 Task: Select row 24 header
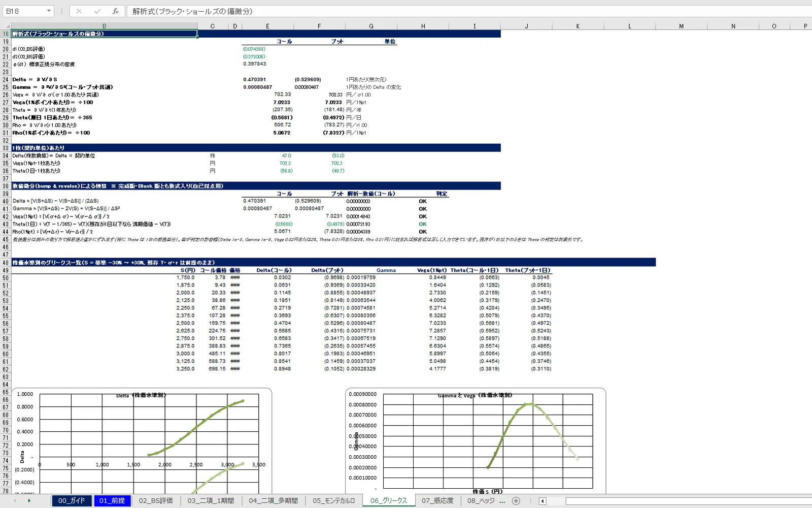[x=6, y=79]
